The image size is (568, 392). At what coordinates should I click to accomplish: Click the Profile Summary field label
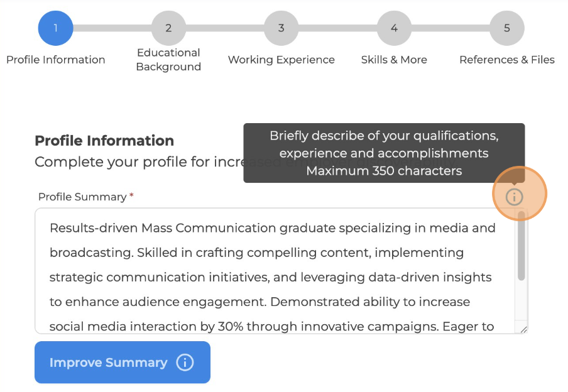pyautogui.click(x=82, y=197)
